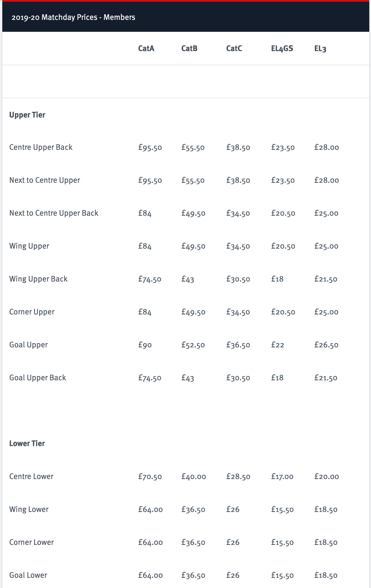Select Centre Lower EL4GS price £17.00
The image size is (371, 588).
click(x=282, y=476)
